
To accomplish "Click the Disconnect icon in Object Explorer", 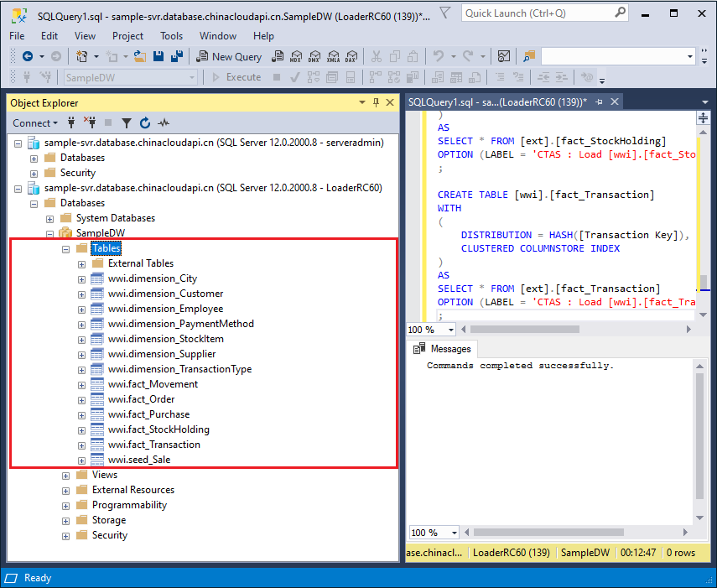I will [91, 123].
